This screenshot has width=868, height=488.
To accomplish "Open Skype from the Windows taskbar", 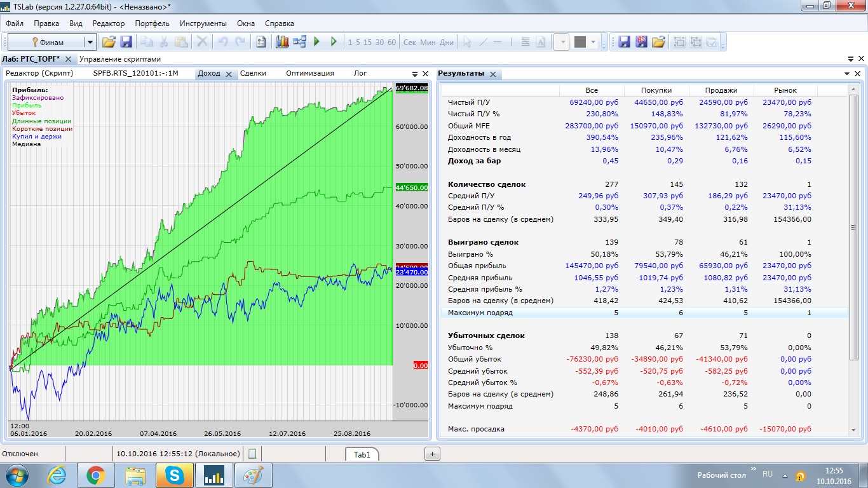I will [173, 475].
